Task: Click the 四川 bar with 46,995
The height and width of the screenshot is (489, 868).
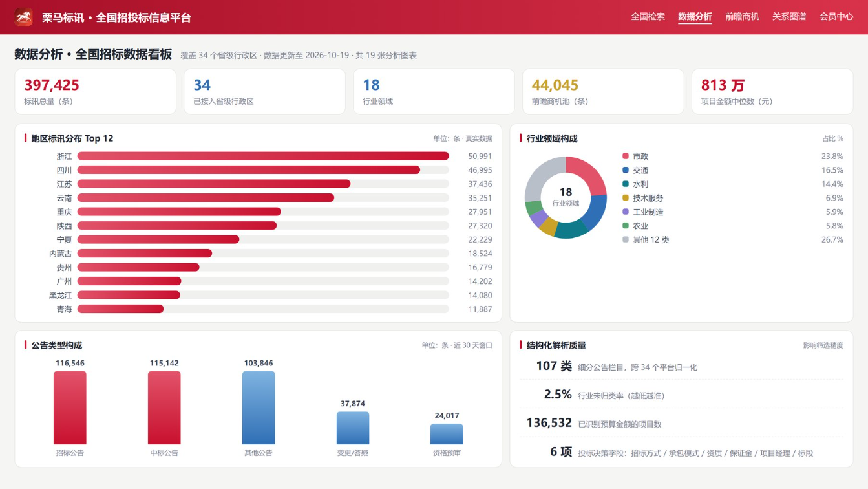Action: pos(249,170)
